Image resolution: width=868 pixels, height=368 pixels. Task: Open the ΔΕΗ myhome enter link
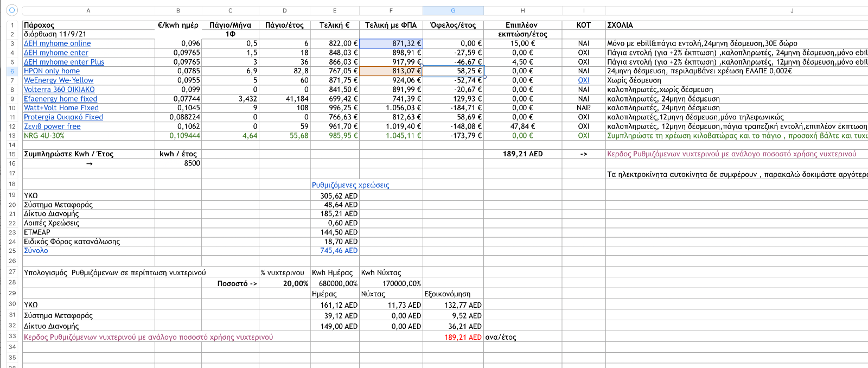tap(56, 53)
